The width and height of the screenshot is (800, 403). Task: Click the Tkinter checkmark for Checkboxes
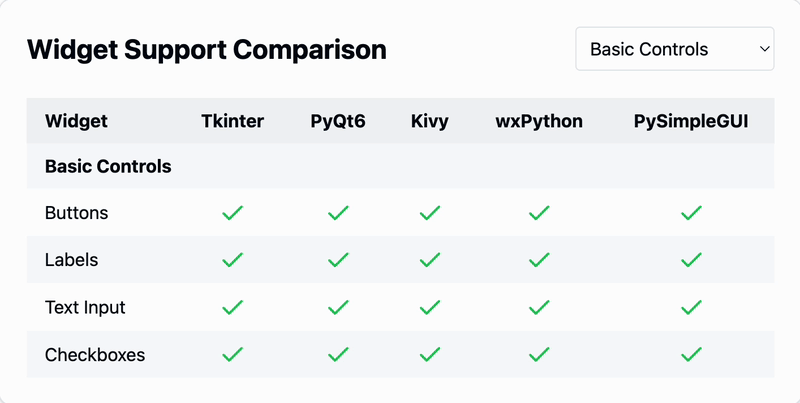pyautogui.click(x=233, y=354)
